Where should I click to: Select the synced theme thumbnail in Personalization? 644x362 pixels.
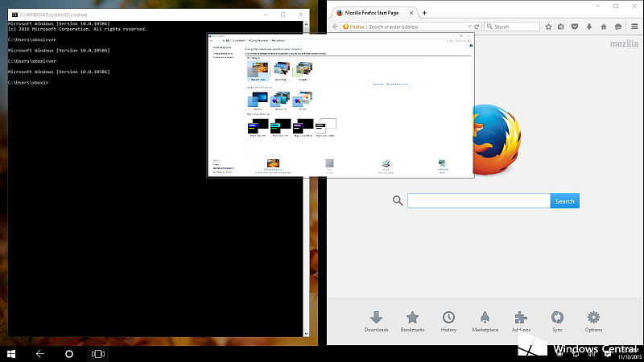tap(258, 71)
